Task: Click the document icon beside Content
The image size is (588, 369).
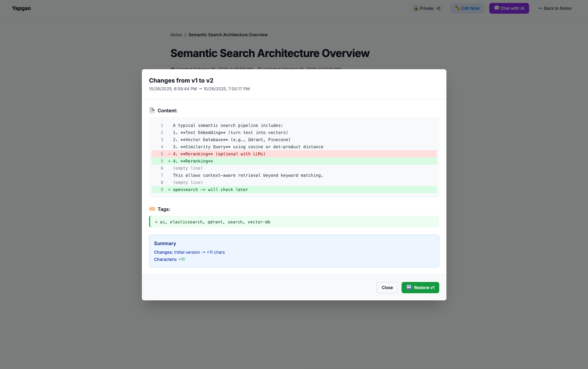Action: click(152, 111)
